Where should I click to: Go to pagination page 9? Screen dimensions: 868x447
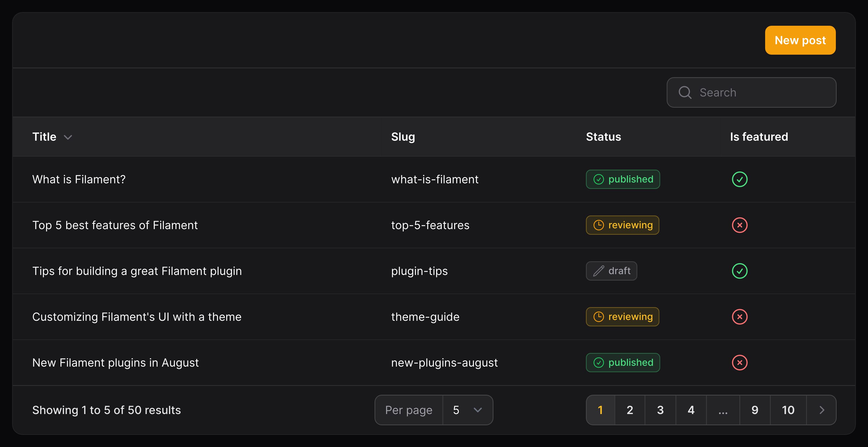click(755, 410)
